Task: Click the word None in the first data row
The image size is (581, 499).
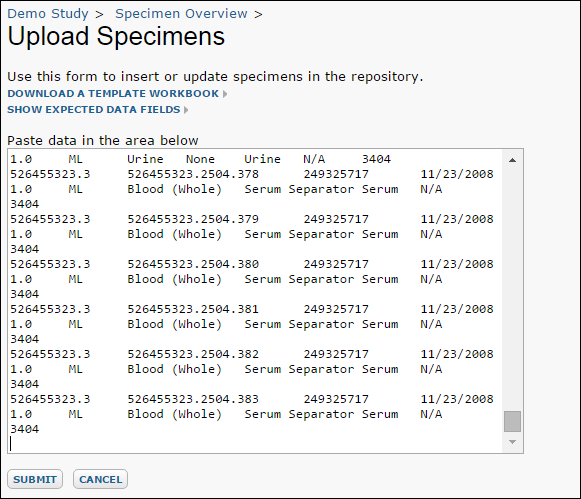Action: coord(200,159)
